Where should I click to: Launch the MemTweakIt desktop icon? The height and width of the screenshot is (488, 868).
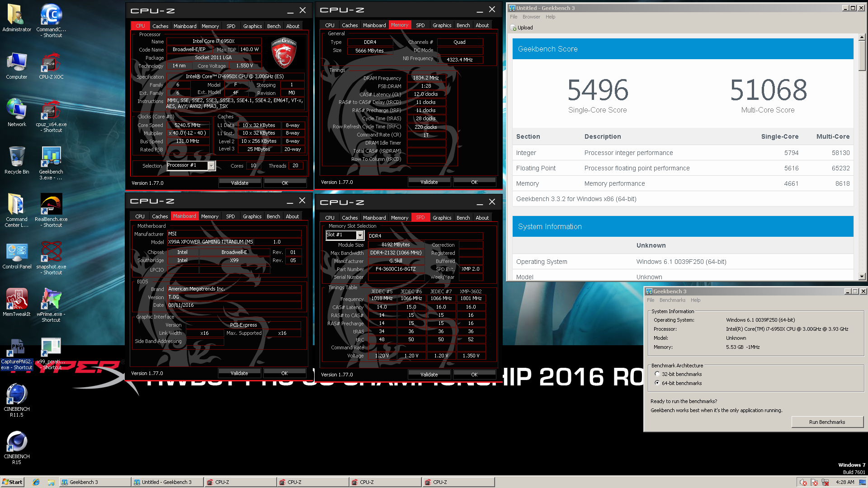[x=17, y=303]
